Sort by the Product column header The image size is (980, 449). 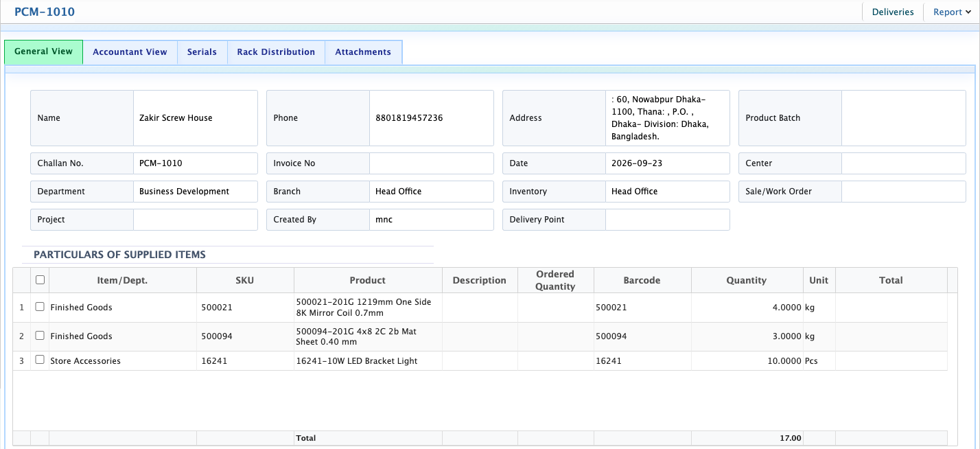coord(368,280)
